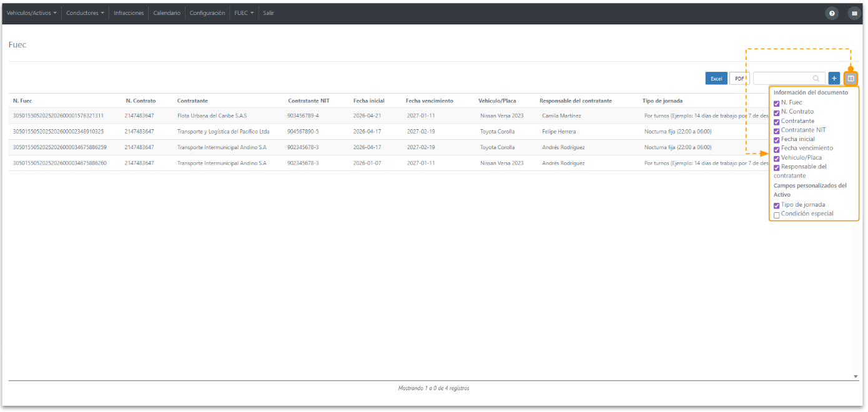Screen dimensions: 868x412
Task: Sort by the Contratante NIT column header
Action: (x=308, y=101)
